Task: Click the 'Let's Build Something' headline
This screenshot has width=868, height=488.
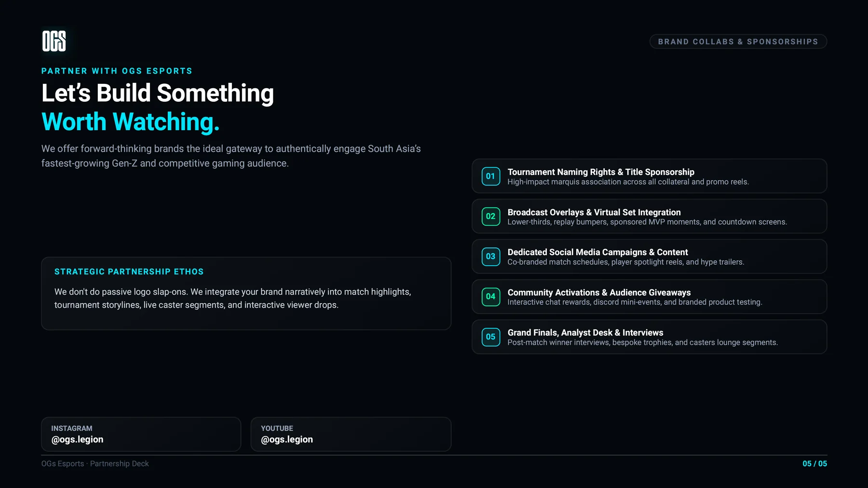Action: click(x=158, y=93)
